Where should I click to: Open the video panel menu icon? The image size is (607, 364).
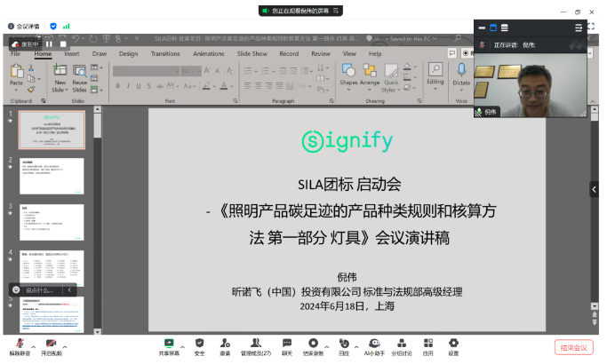click(579, 28)
